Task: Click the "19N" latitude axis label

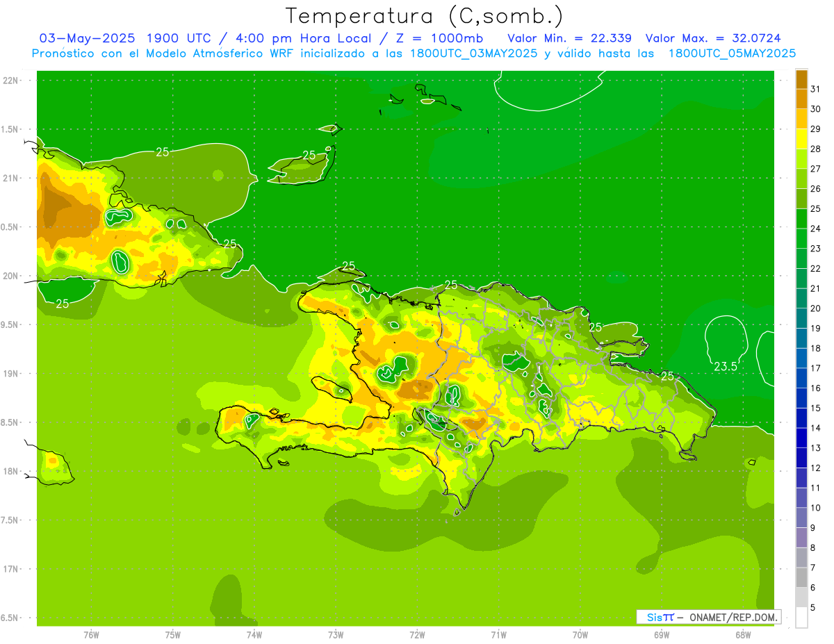Action: tap(10, 374)
